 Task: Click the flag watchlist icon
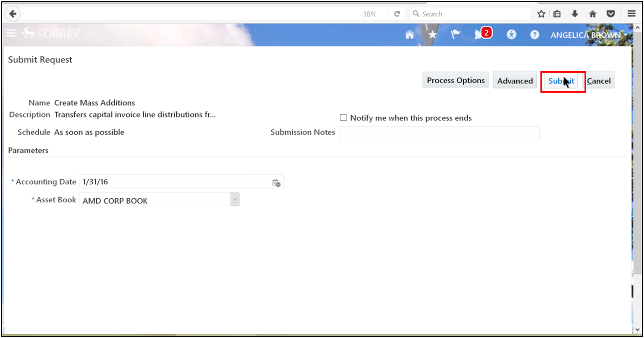tap(455, 34)
